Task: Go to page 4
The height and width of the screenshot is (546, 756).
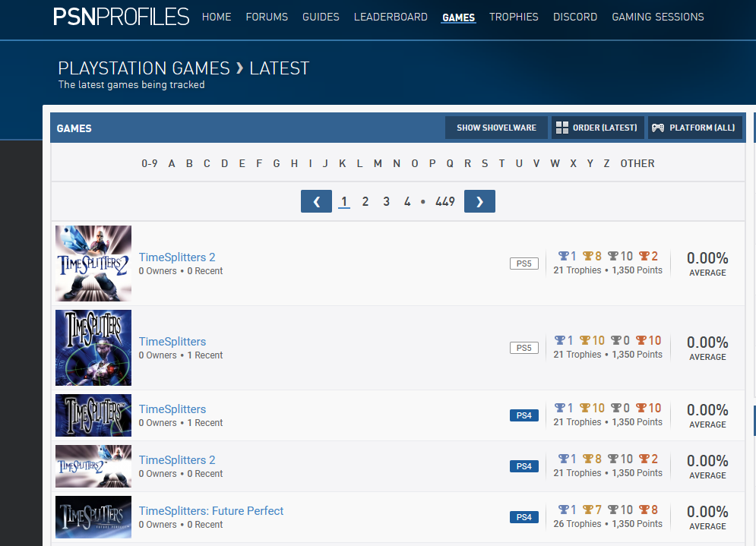Action: (x=407, y=201)
